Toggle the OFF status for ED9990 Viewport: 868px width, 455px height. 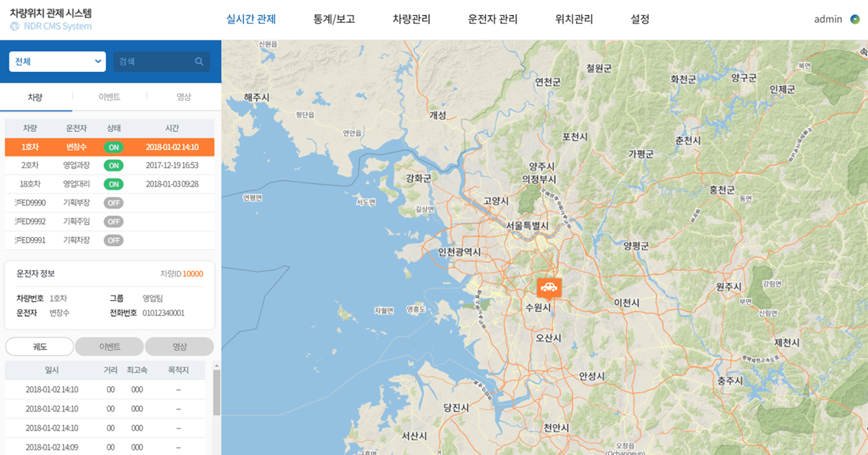(114, 203)
